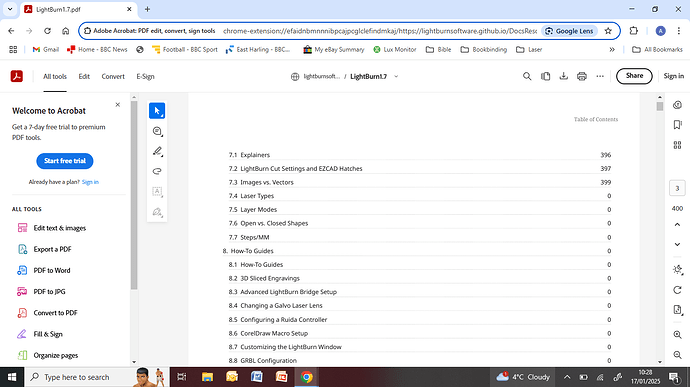Screen dimensions: 690x387
Task: Click the Start free trial button
Action: (x=65, y=161)
